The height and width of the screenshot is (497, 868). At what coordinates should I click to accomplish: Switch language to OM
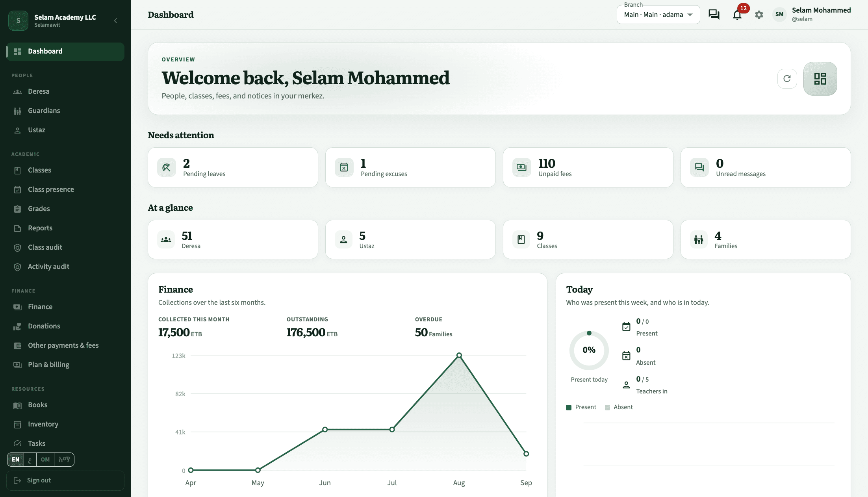(45, 460)
